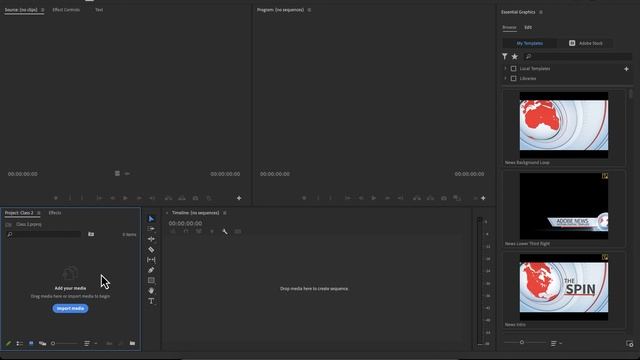Select the Adobe Stock button
640x360 pixels.
click(x=586, y=43)
